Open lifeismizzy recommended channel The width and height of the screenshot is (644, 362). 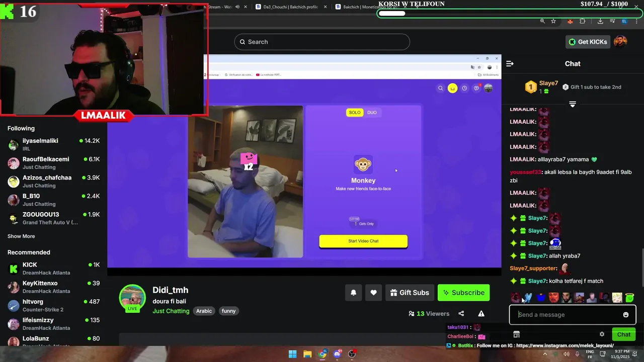tap(53, 324)
